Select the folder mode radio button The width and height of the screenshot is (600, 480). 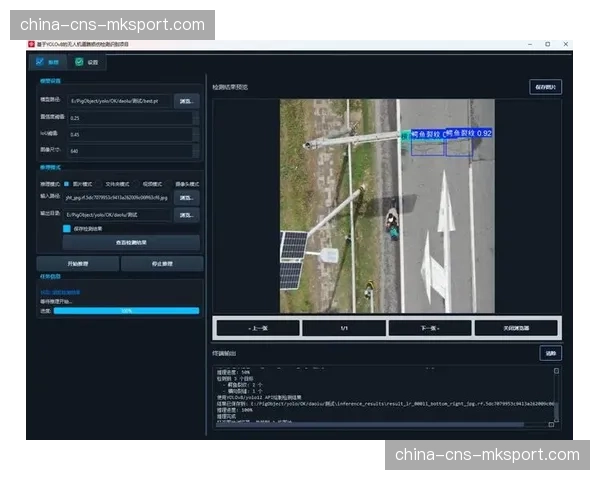click(x=100, y=184)
